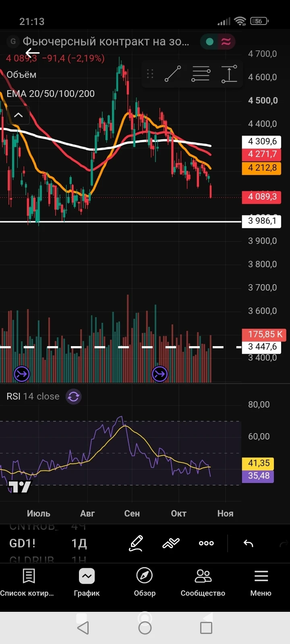Open the gold futures contract symbol title
Image resolution: width=290 pixels, height=644 pixels.
tap(106, 41)
